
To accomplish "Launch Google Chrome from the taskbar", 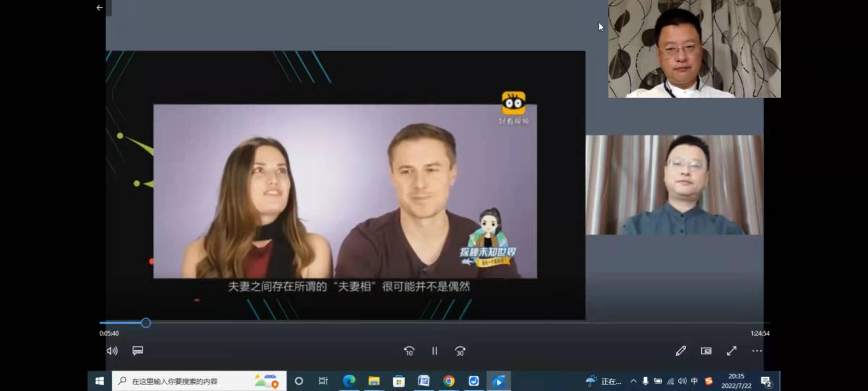I will pyautogui.click(x=449, y=381).
